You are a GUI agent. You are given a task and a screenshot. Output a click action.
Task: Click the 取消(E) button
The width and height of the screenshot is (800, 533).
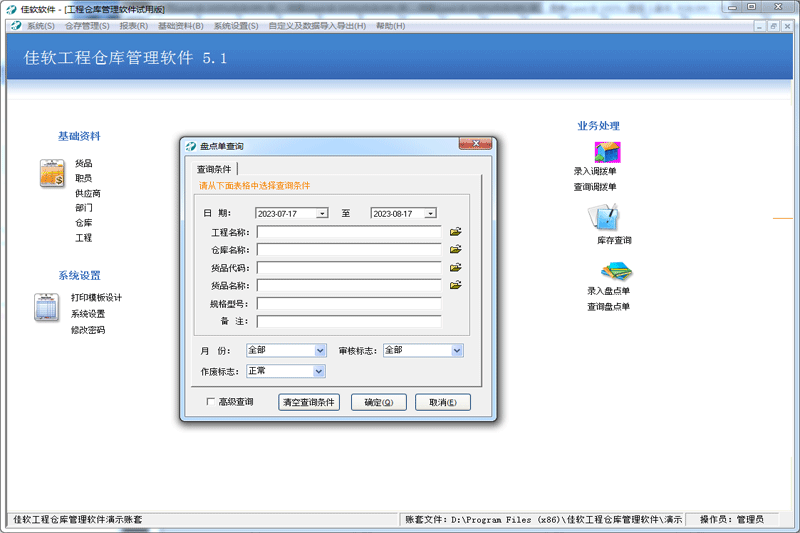[x=443, y=402]
